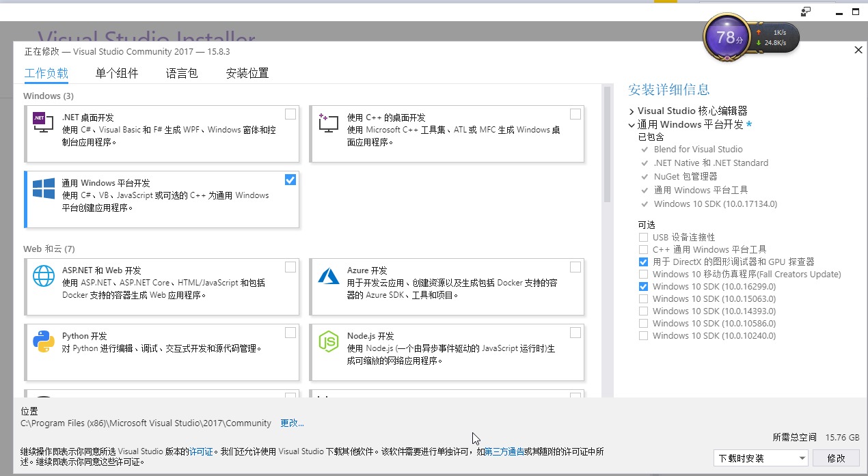
Task: Switch to the 安装位置 tab
Action: [247, 74]
